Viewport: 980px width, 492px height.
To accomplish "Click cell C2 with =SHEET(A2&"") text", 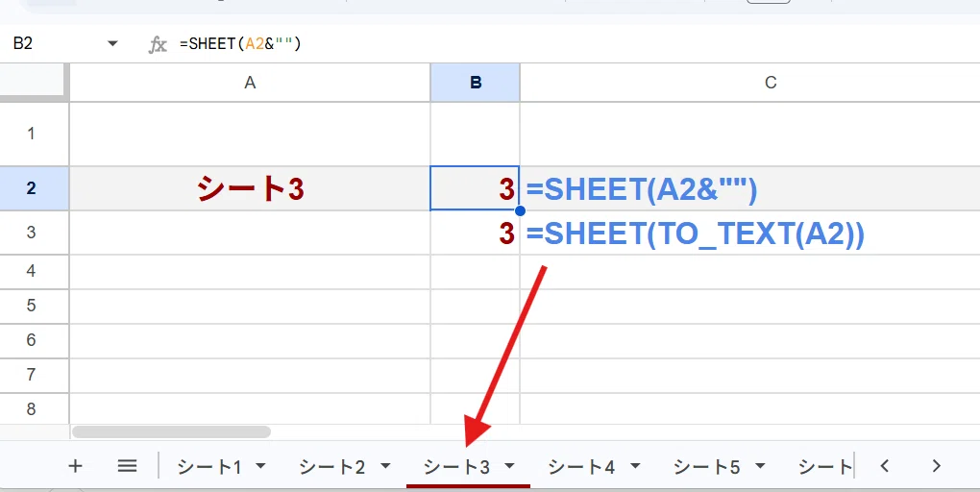I will 750,188.
